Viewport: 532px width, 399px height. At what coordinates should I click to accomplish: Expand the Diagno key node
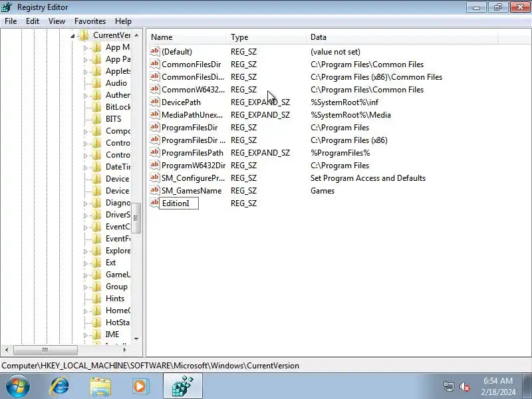click(x=86, y=203)
